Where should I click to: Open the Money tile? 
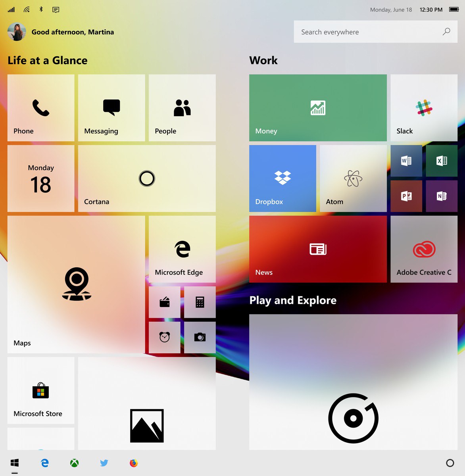click(x=318, y=108)
